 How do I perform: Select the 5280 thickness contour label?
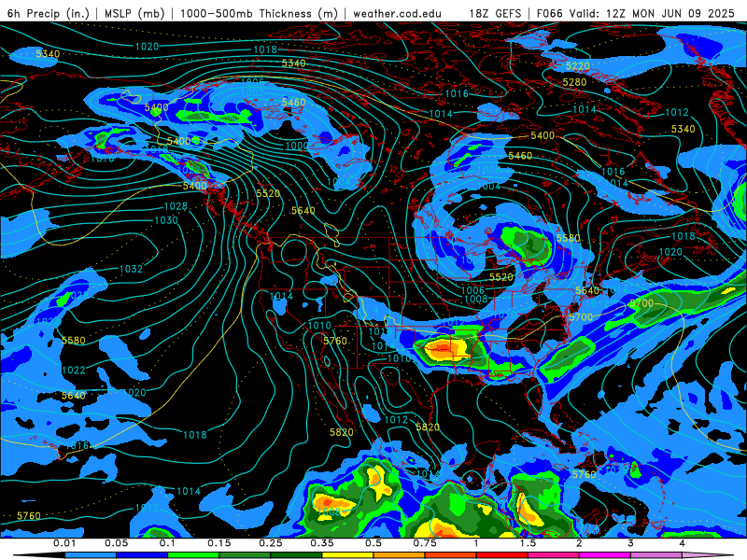click(574, 82)
